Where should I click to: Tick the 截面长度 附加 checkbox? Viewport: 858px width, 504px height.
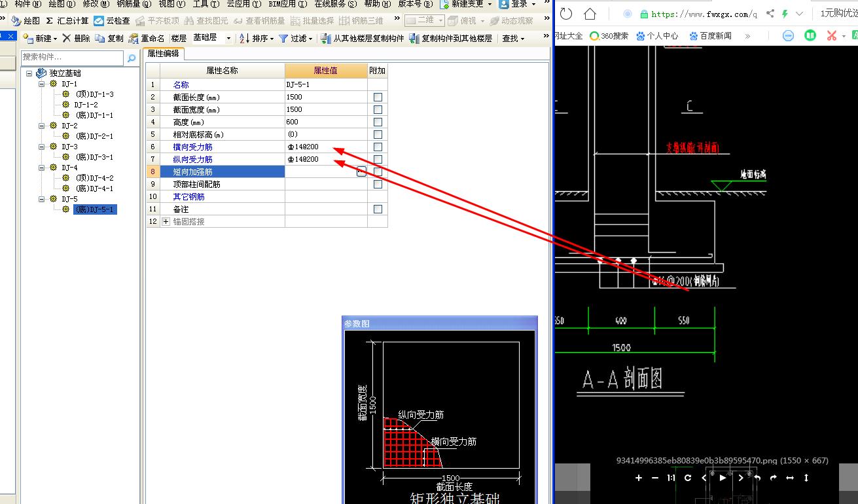click(x=378, y=97)
